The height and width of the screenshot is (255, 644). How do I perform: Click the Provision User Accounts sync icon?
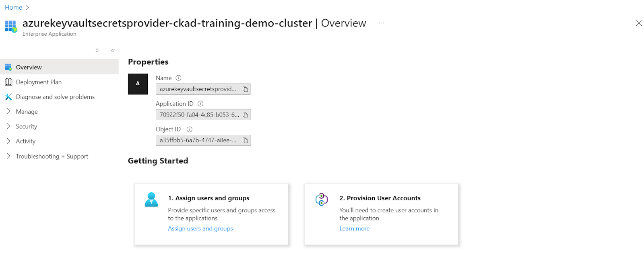click(x=322, y=199)
